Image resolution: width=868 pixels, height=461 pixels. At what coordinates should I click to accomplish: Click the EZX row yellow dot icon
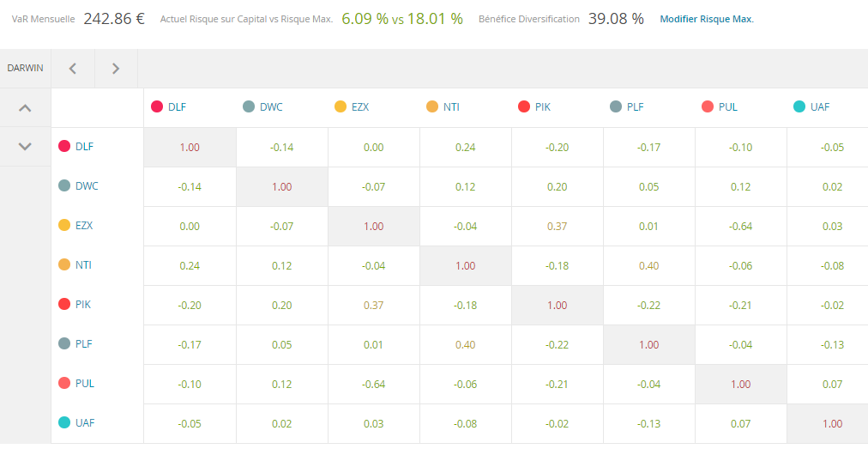coord(64,226)
